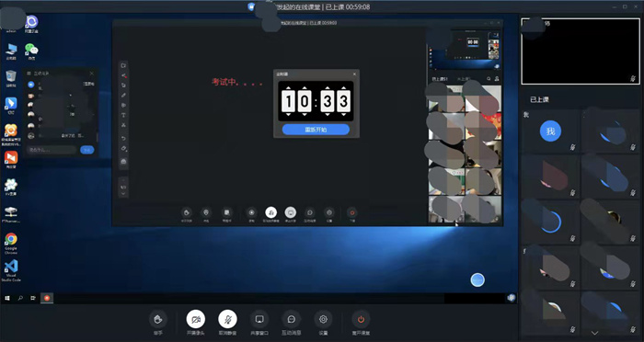Select the pencil tool in whiteboard toolbar
This screenshot has height=342, width=644.
coord(123,96)
